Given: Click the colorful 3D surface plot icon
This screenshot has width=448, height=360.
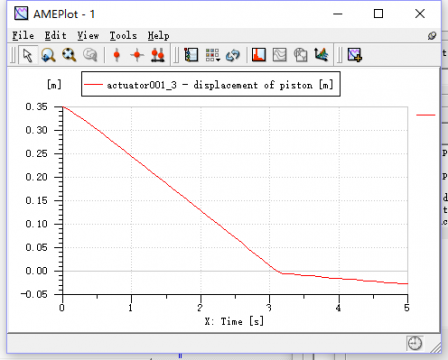Looking at the screenshot, I should pyautogui.click(x=321, y=55).
